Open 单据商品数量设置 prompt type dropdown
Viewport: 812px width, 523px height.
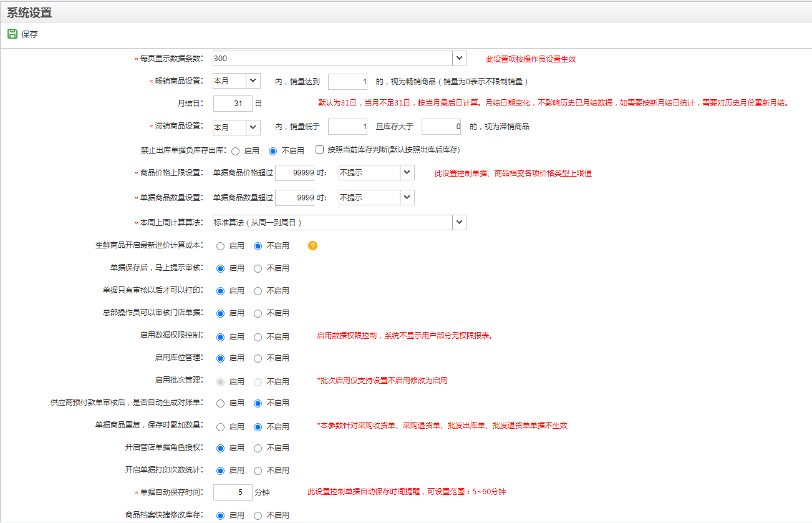tap(407, 197)
